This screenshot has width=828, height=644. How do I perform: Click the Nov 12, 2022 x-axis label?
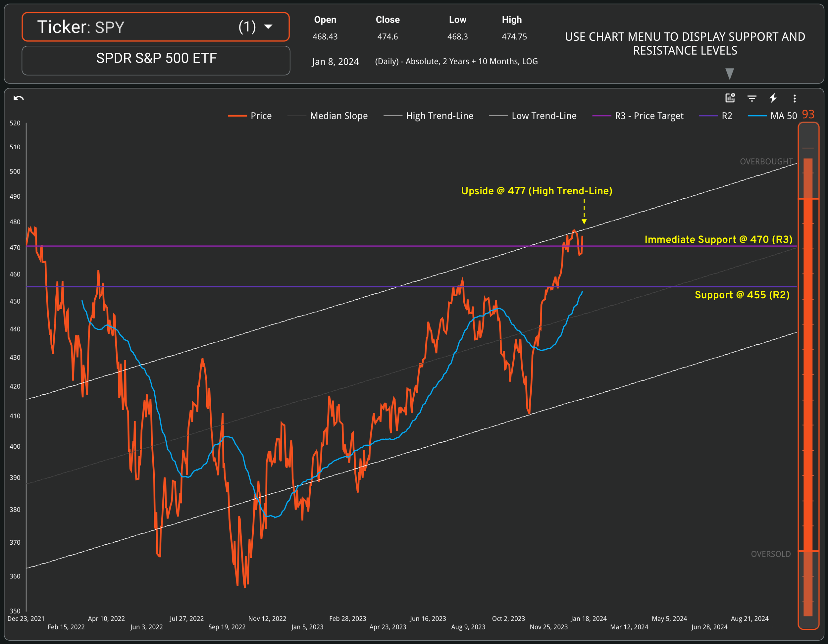click(x=267, y=619)
